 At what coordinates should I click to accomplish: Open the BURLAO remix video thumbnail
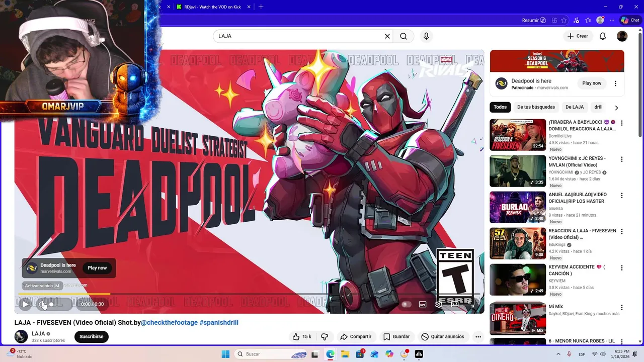click(x=518, y=207)
